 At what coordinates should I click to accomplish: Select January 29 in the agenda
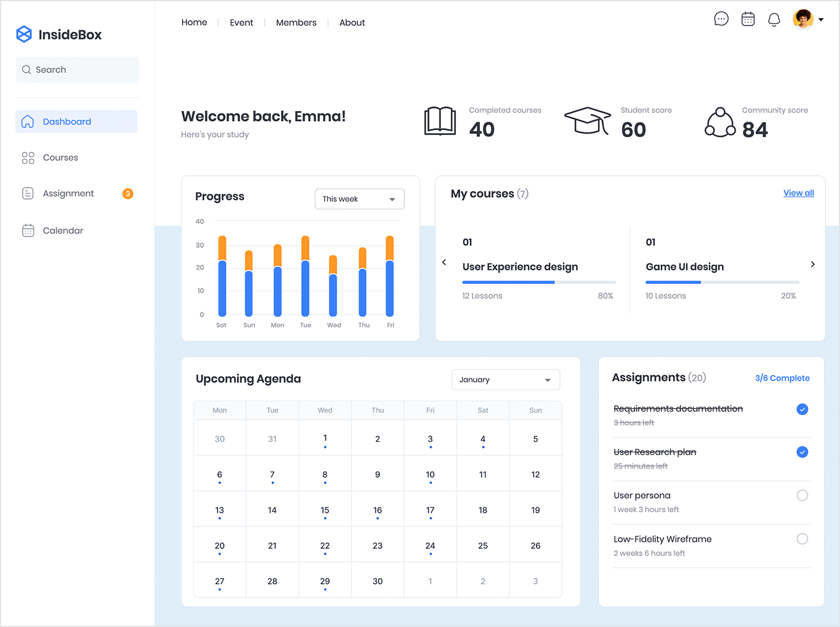[x=325, y=581]
